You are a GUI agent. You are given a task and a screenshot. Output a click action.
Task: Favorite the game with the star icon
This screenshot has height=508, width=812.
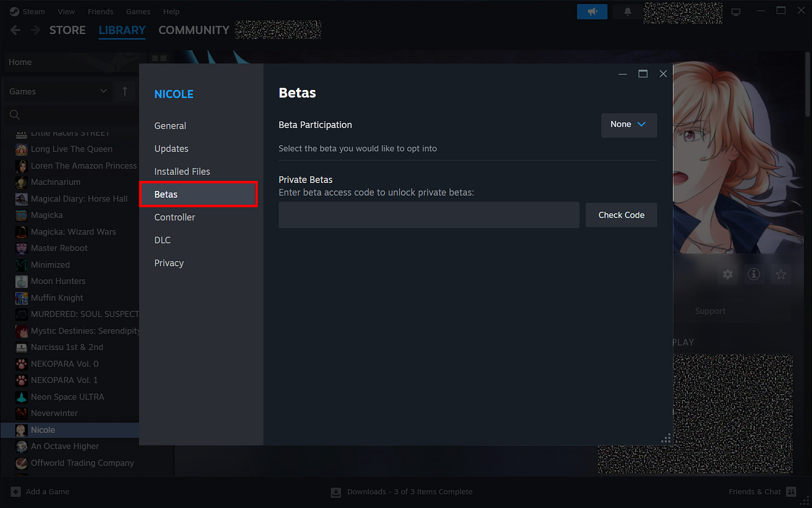pos(781,274)
